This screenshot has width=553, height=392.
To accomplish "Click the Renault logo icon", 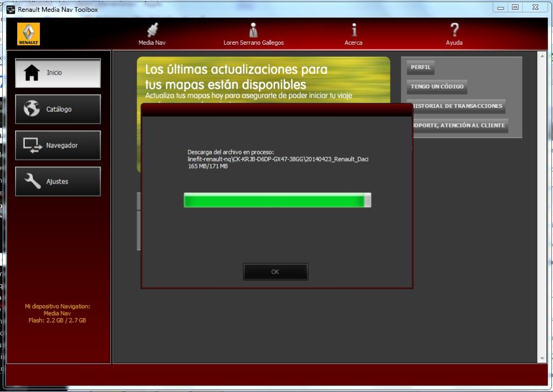I will coord(29,34).
